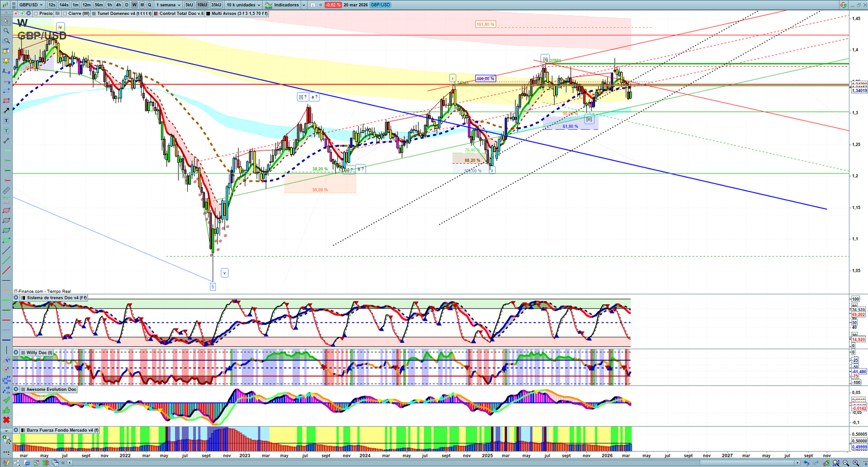Screen dimensions: 868x467
Task: Click the undo arrow in the bottom bar
Action: 806,463
